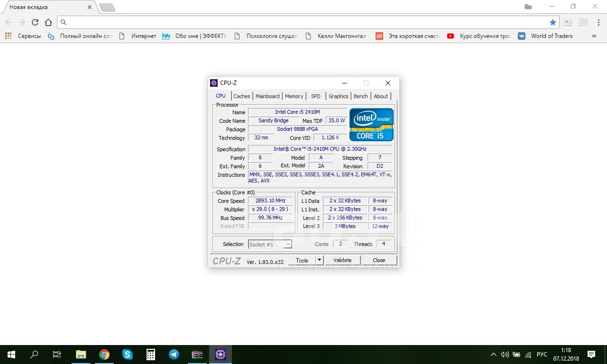Viewport: 607px width, 364px height.
Task: Click the Sandy Bridge code name value
Action: click(x=273, y=121)
